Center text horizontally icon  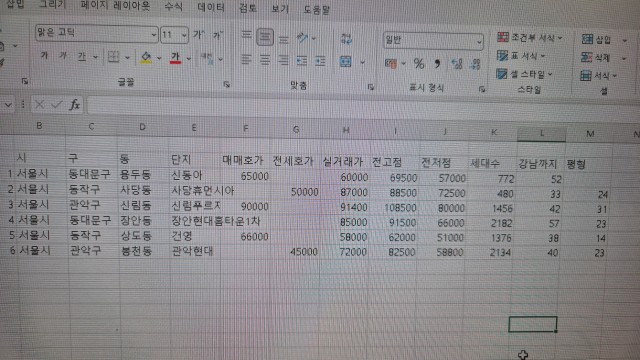[x=265, y=60]
